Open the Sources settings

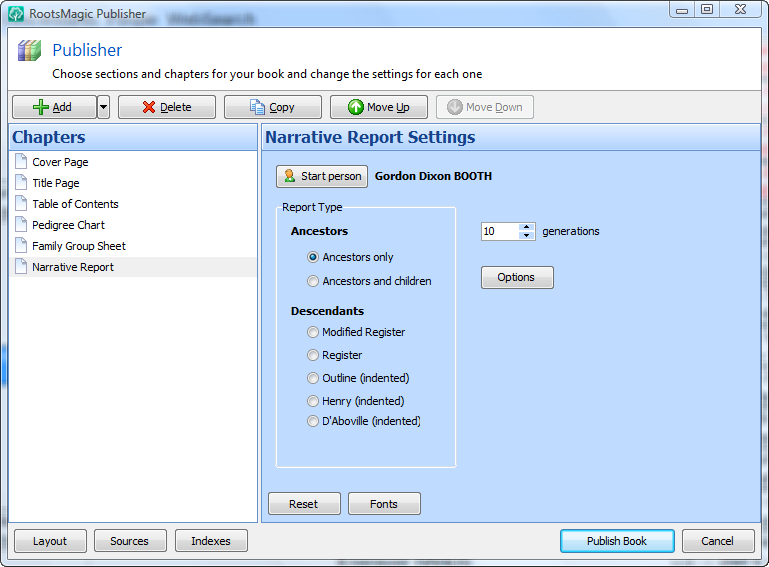(x=130, y=541)
